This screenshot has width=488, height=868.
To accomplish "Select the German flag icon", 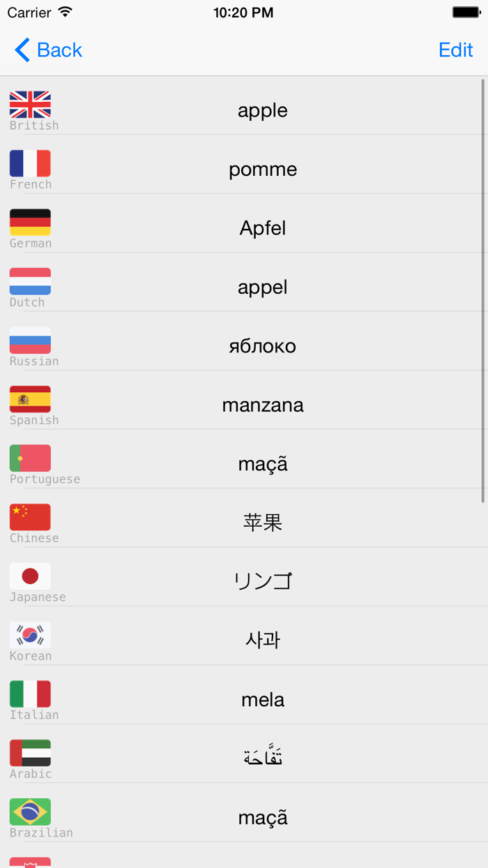I will pos(29,223).
